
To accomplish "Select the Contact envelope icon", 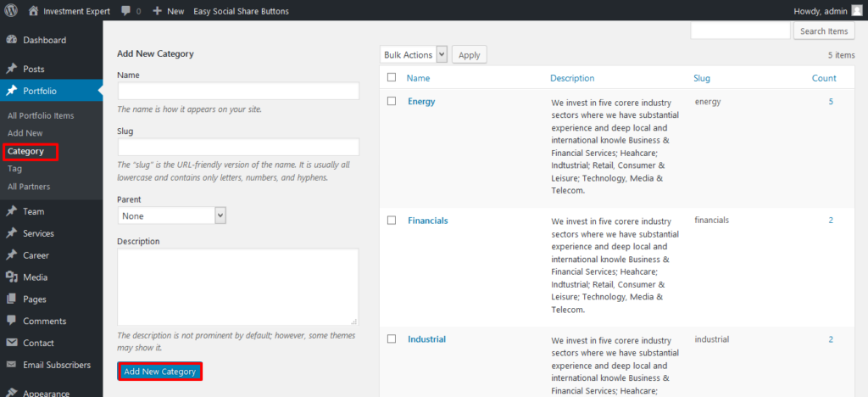I will [11, 343].
